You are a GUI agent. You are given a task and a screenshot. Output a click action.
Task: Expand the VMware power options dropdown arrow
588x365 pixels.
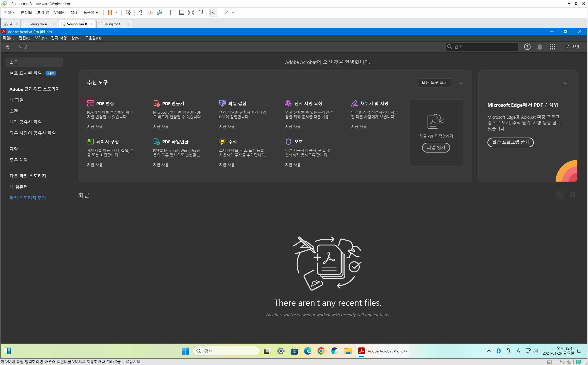click(116, 13)
